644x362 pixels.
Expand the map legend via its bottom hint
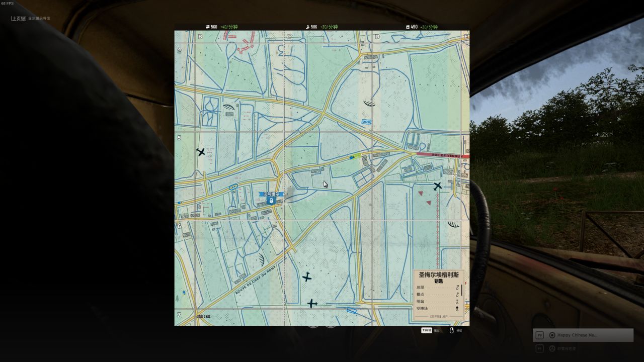[438, 317]
